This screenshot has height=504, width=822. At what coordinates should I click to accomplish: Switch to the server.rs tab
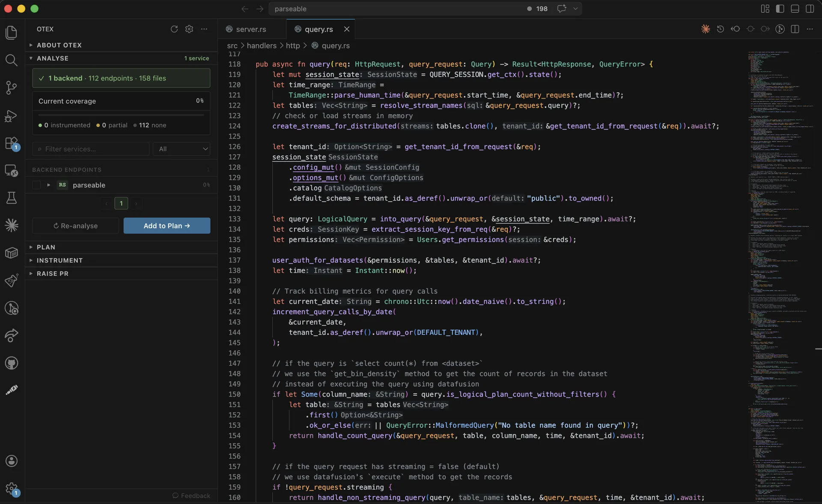point(251,29)
